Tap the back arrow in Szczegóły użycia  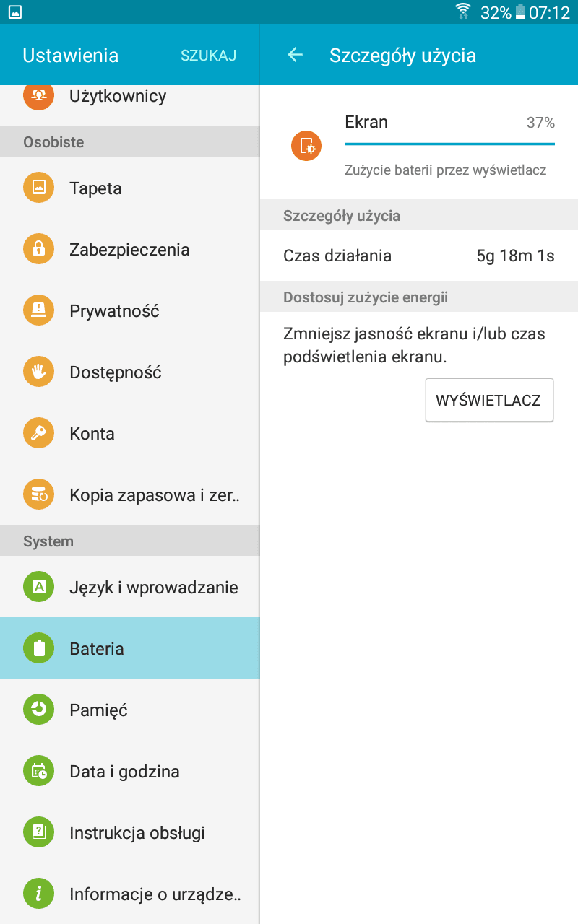(x=295, y=55)
